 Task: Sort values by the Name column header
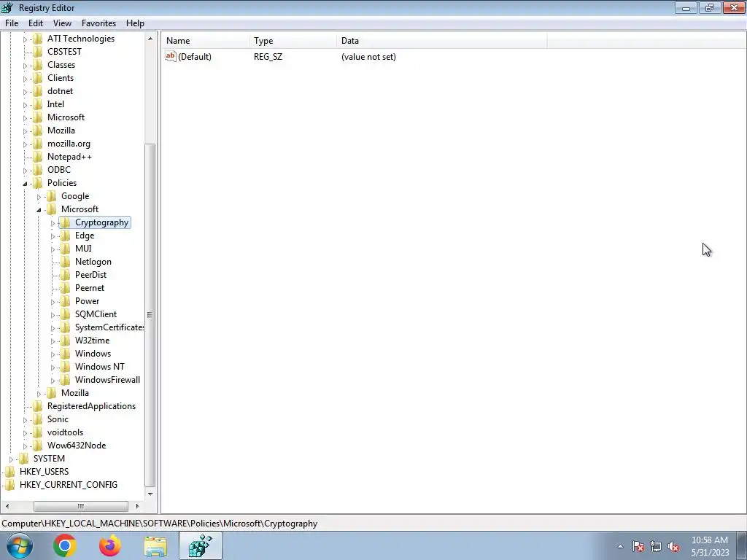205,41
